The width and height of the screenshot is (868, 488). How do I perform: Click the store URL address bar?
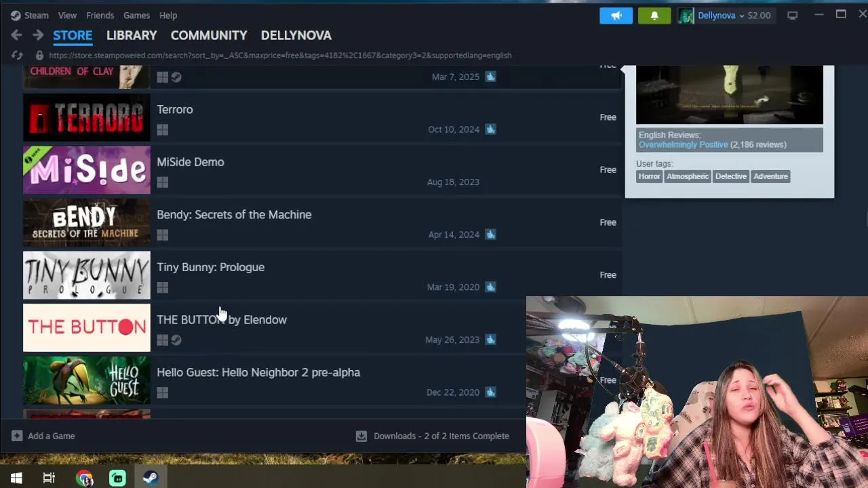280,56
